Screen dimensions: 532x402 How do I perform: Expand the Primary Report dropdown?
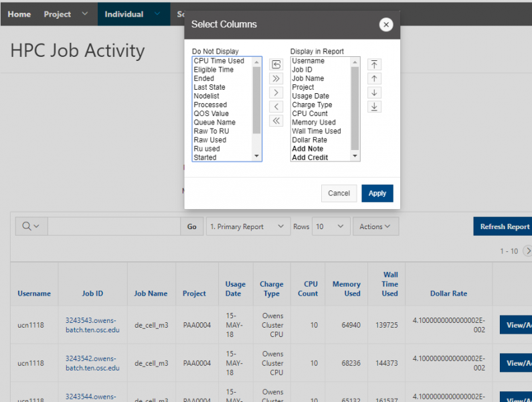point(248,226)
